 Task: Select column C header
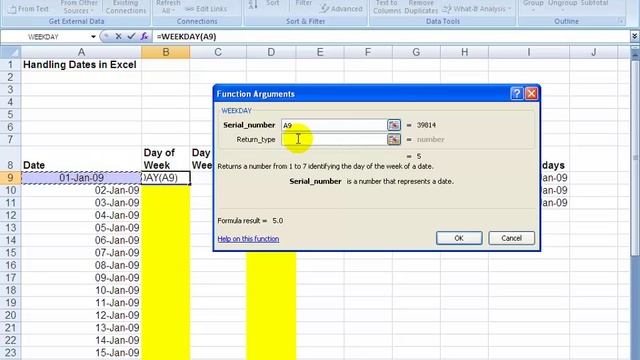(x=218, y=52)
